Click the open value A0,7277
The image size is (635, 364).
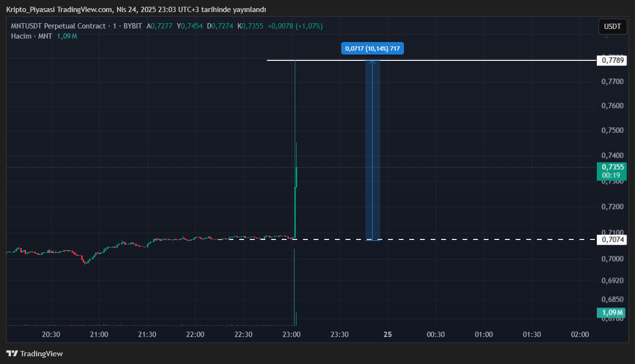point(159,26)
